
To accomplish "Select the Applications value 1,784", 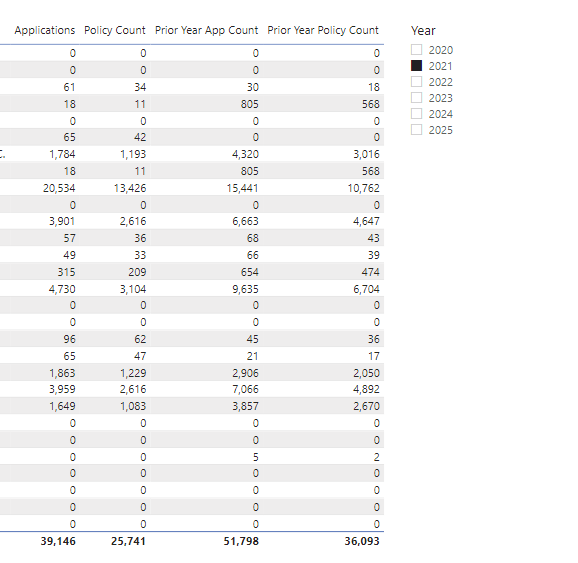I will click(x=62, y=154).
